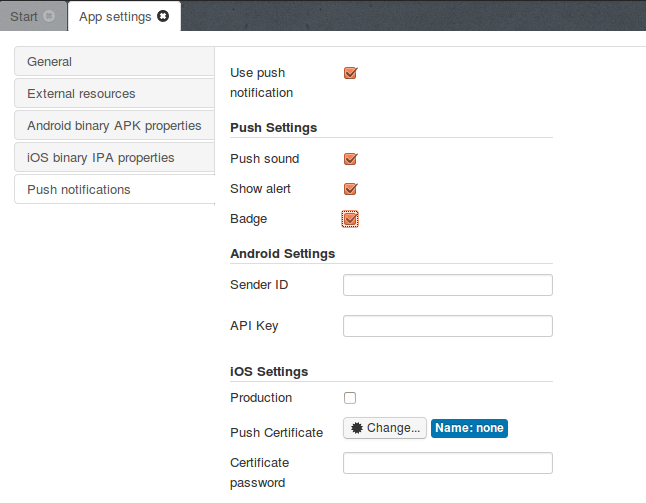
Task: Go to iOS binary IPA properties
Action: (114, 158)
